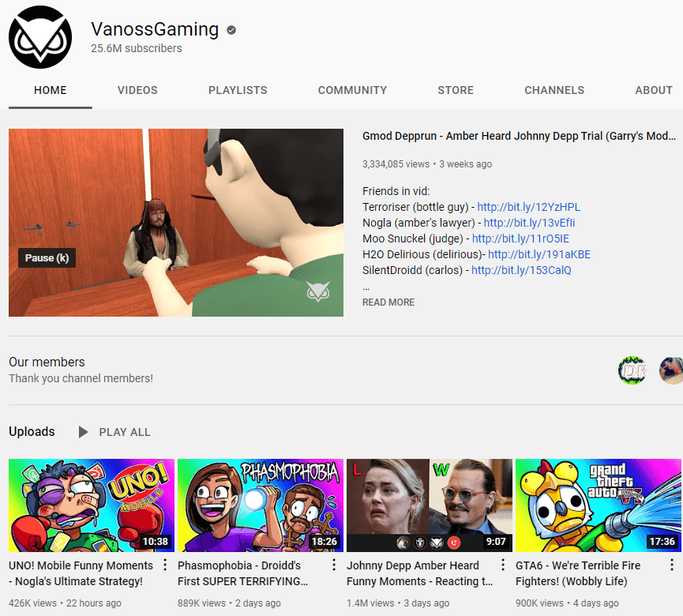Screen dimensions: 683x616
Task: Click 'Friends in vid:' description text
Action: pyautogui.click(x=396, y=191)
